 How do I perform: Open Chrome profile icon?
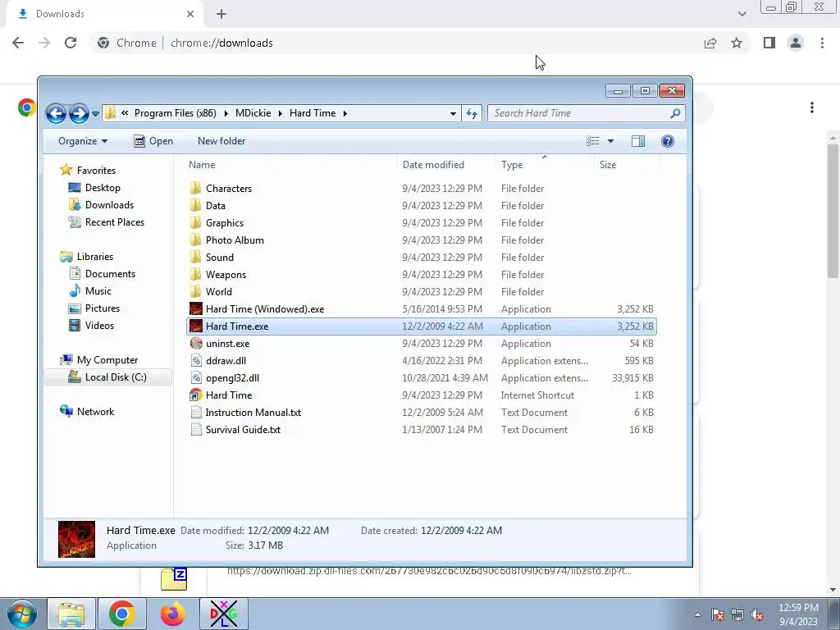[x=796, y=43]
